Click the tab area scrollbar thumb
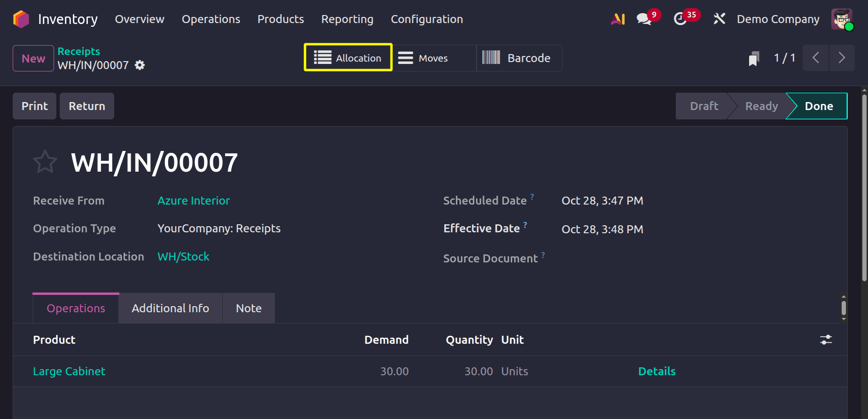 coord(844,308)
